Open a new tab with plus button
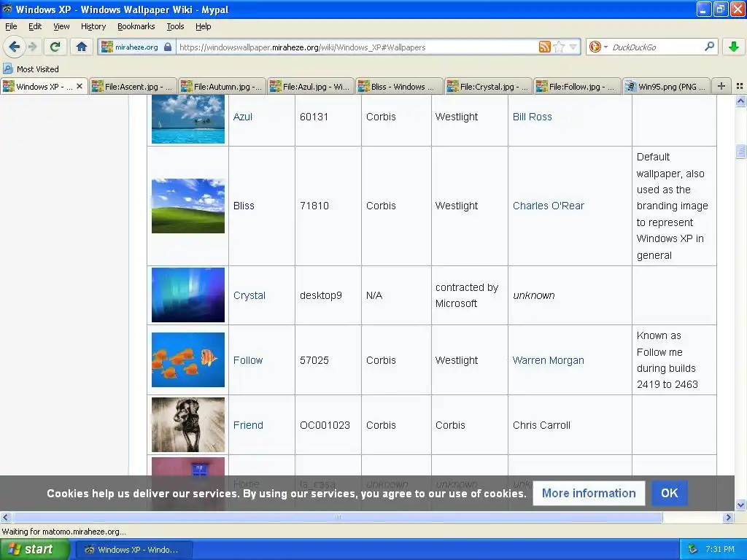 (x=721, y=86)
